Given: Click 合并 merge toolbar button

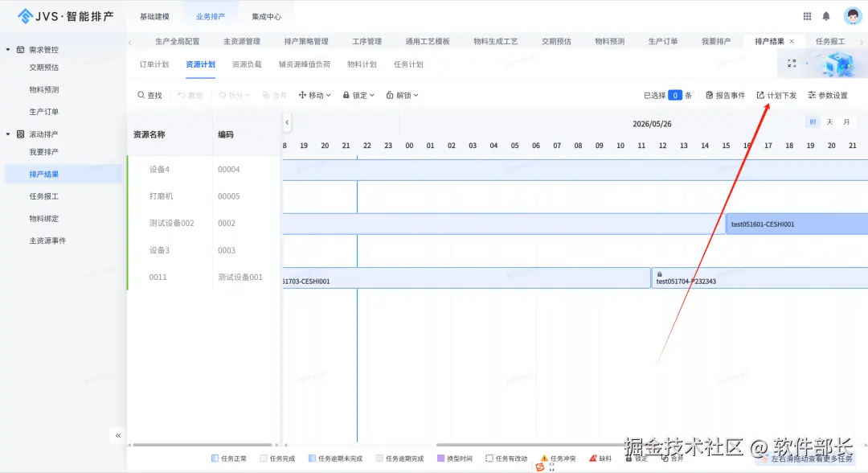Looking at the screenshot, I should click(274, 95).
